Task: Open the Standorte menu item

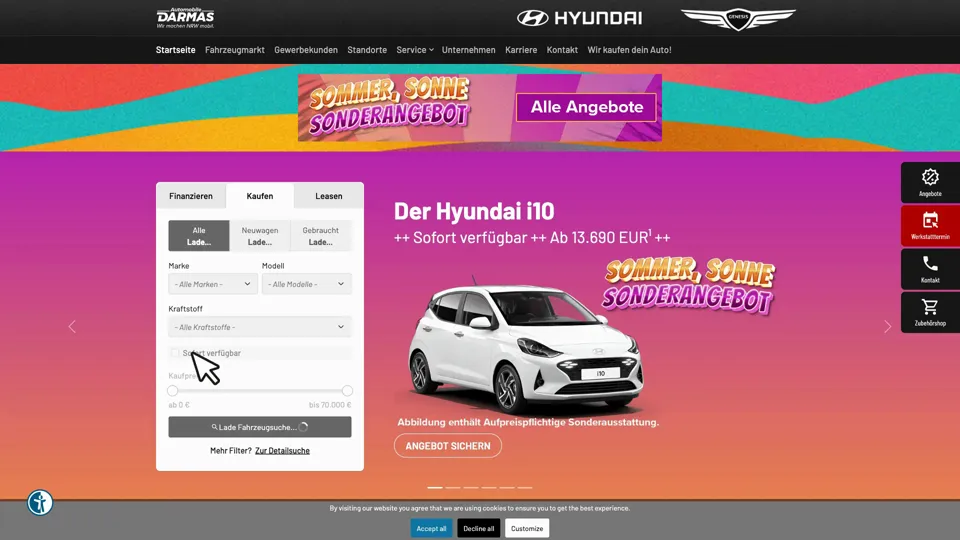Action: coord(367,50)
